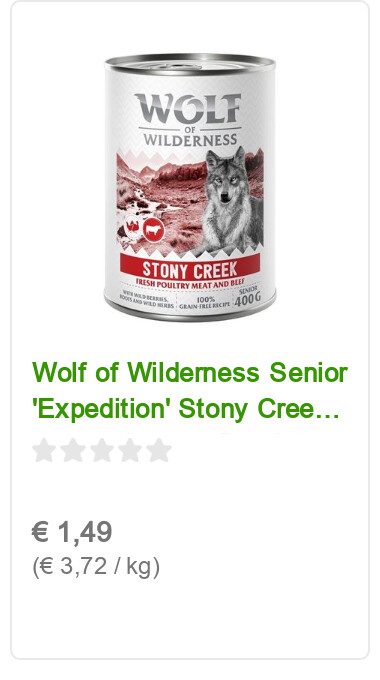Select the first rating star
This screenshot has height=680, width=380.
pos(44,450)
